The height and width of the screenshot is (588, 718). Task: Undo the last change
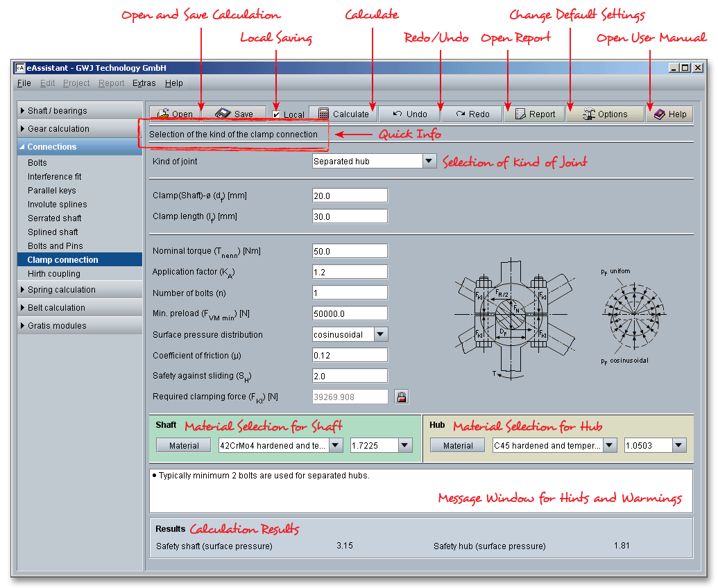coord(409,114)
